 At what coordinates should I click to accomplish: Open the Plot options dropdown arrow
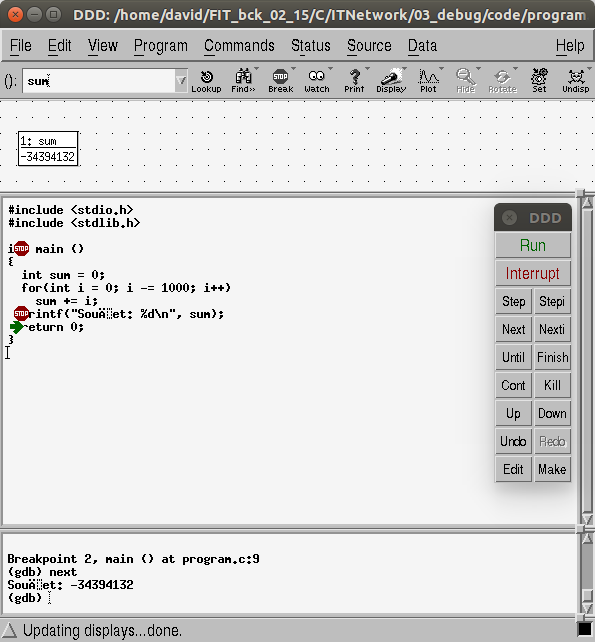(441, 68)
